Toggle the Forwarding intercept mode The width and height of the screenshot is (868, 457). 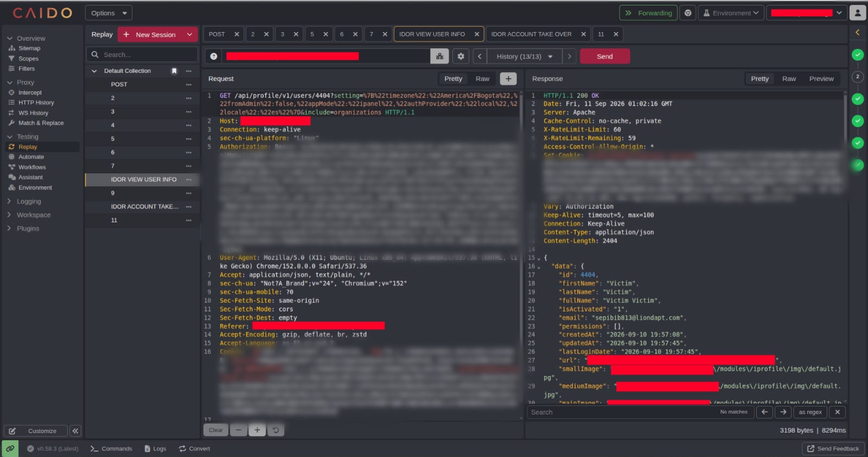point(648,13)
